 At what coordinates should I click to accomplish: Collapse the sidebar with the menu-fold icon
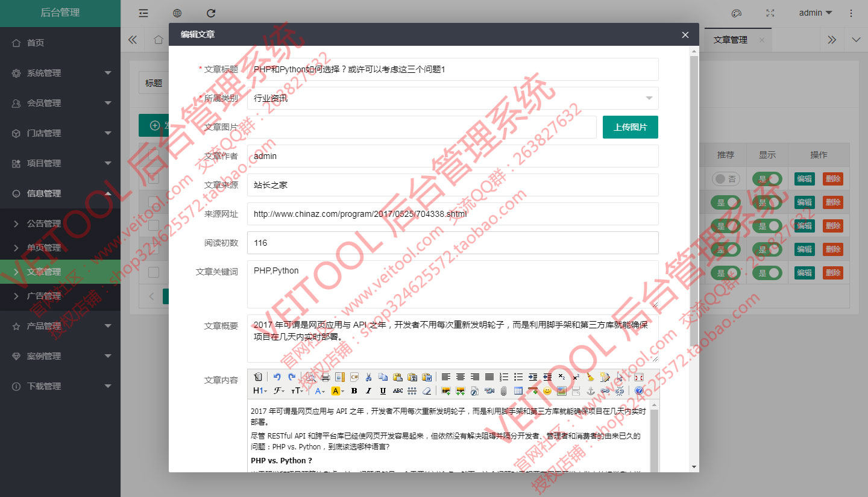click(143, 13)
